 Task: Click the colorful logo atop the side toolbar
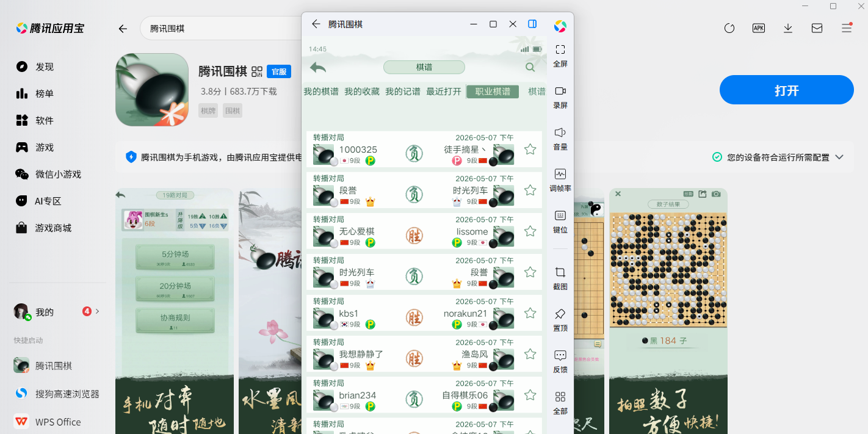pyautogui.click(x=560, y=26)
